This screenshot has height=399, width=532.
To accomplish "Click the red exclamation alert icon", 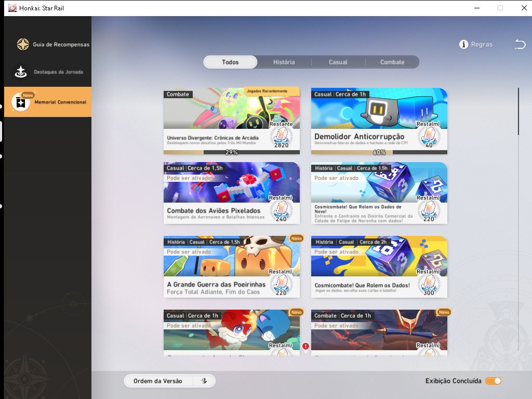I will coord(305,346).
